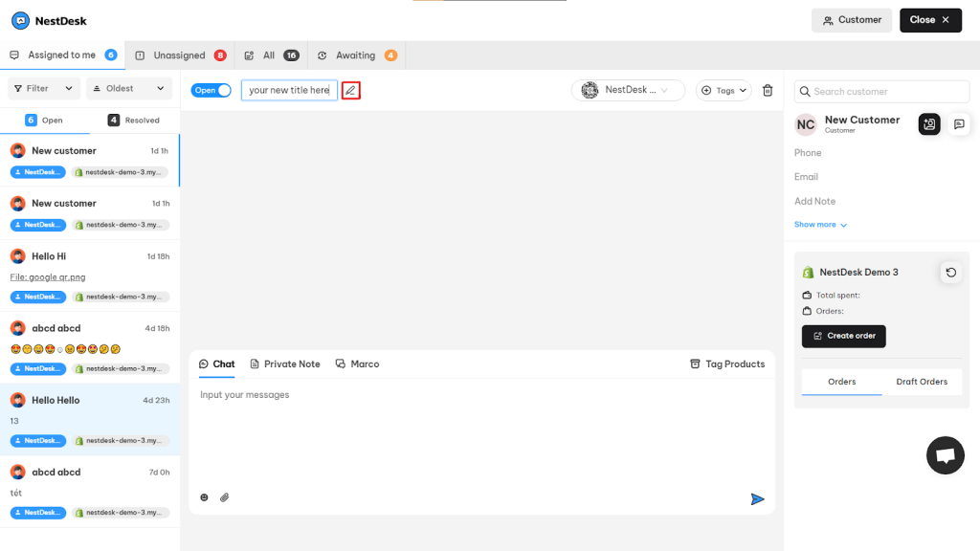Click the message input text area
The height and width of the screenshot is (551, 980).
[482, 434]
